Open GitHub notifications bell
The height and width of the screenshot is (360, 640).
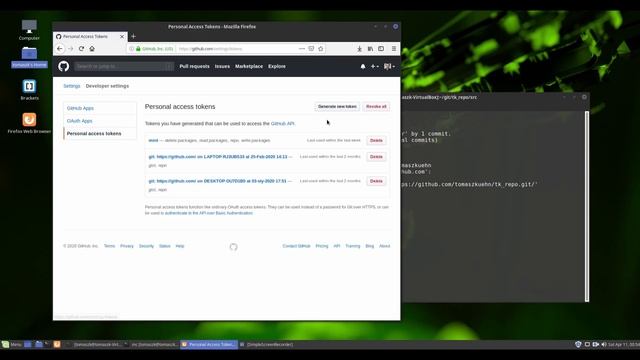coord(363,66)
